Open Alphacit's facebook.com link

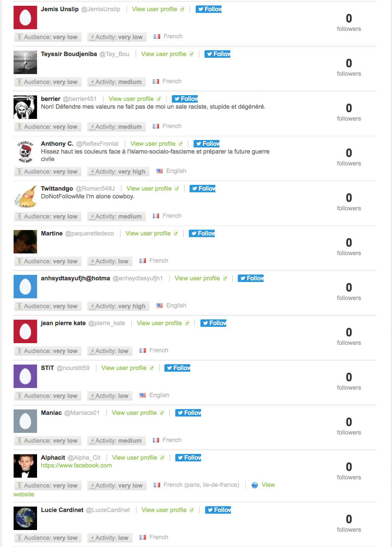click(76, 465)
